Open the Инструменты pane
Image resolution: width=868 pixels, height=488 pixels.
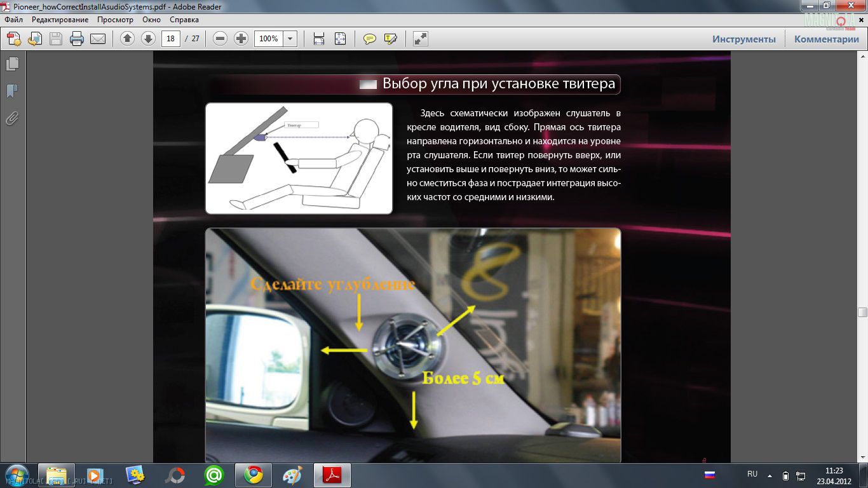743,39
